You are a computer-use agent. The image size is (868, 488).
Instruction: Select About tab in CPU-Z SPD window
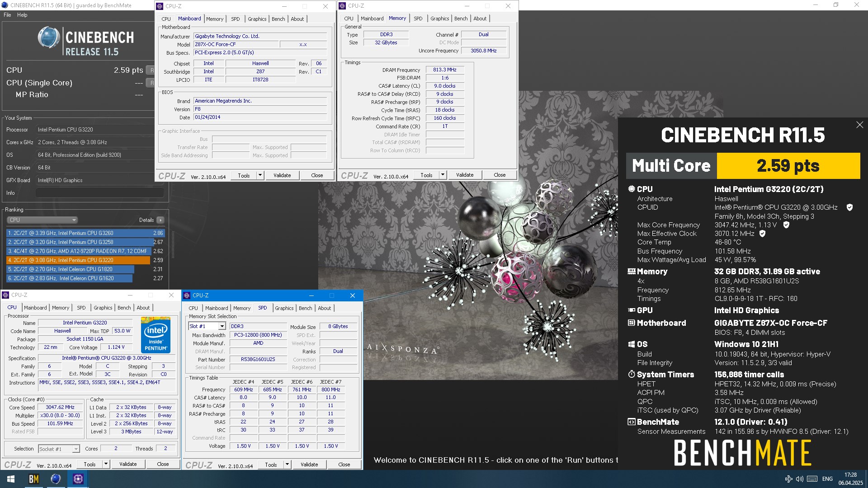coord(325,308)
